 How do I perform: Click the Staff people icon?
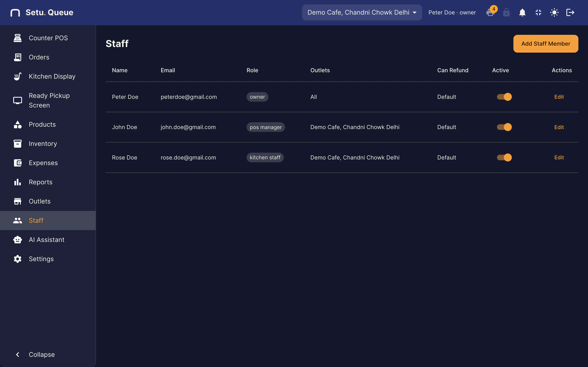tap(17, 220)
